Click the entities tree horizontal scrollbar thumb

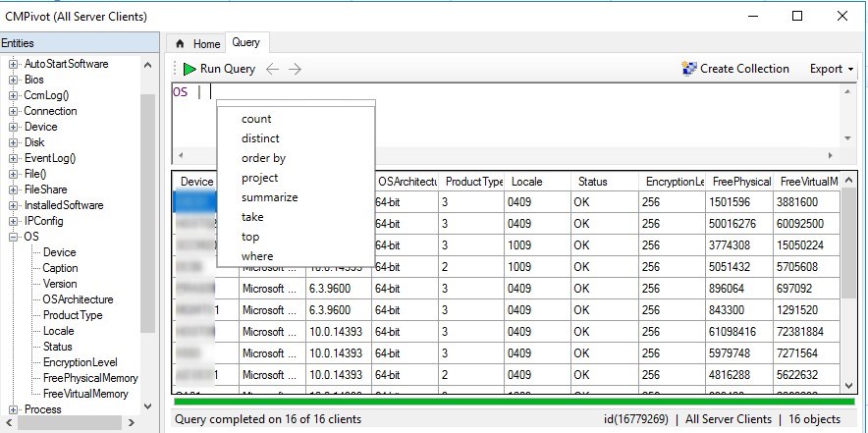(69, 423)
